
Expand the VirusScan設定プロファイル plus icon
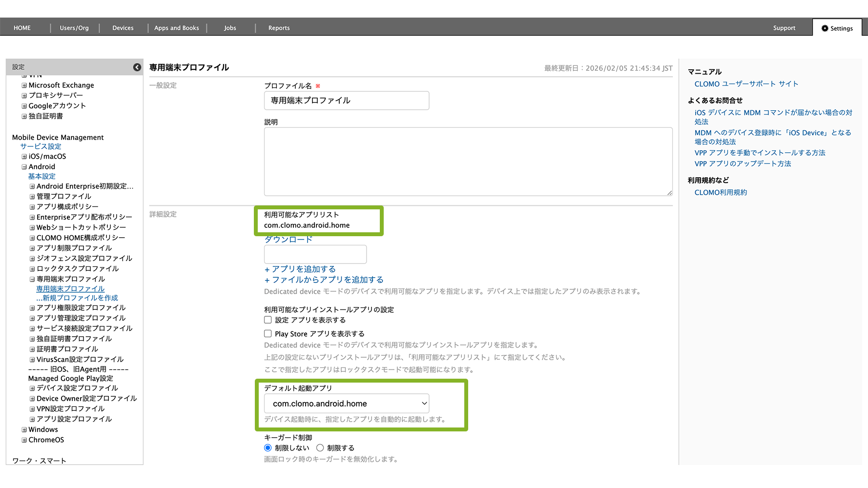[32, 360]
